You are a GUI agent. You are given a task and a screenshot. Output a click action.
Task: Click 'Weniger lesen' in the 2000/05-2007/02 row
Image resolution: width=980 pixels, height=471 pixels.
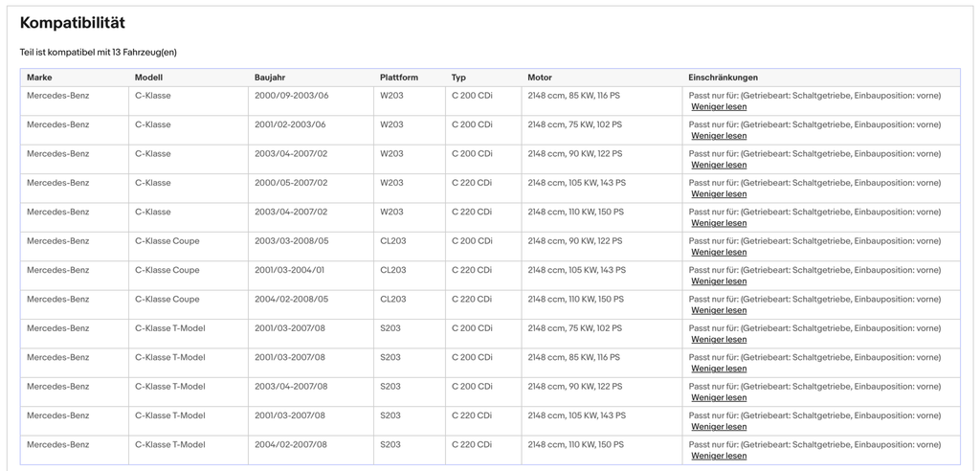coord(719,194)
